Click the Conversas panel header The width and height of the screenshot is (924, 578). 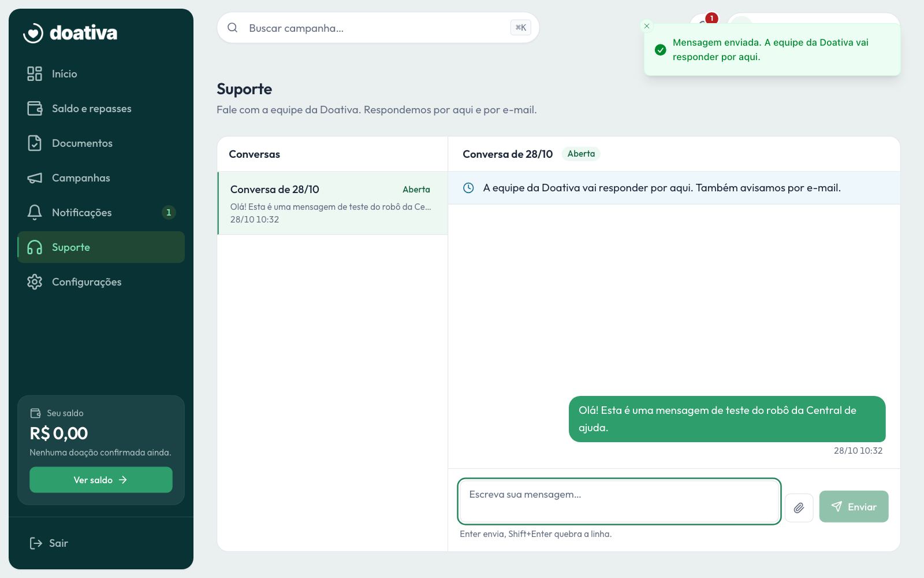tap(254, 154)
